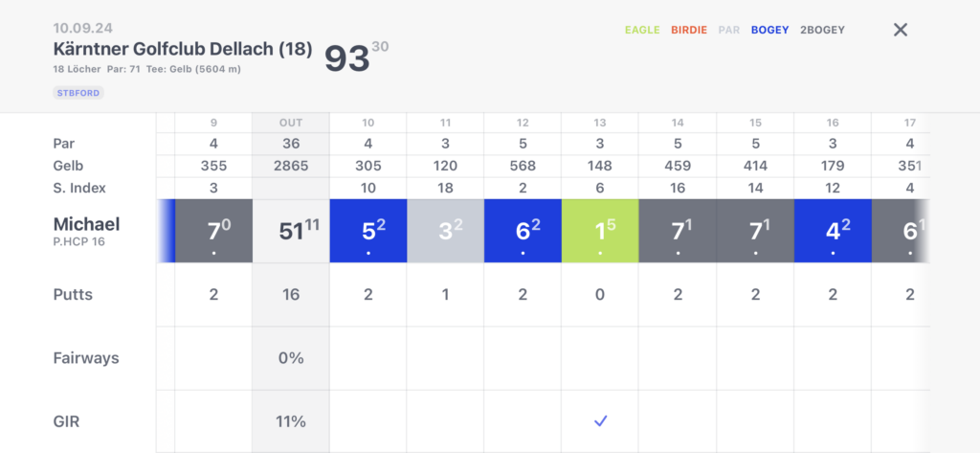Click the EAGLE legend label
Screen dimensions: 980x453
point(642,30)
